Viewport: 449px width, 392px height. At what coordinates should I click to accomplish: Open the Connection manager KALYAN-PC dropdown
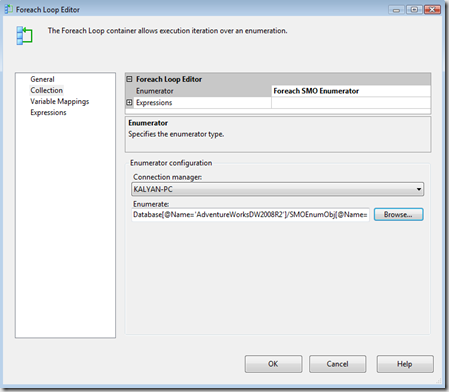[278, 189]
